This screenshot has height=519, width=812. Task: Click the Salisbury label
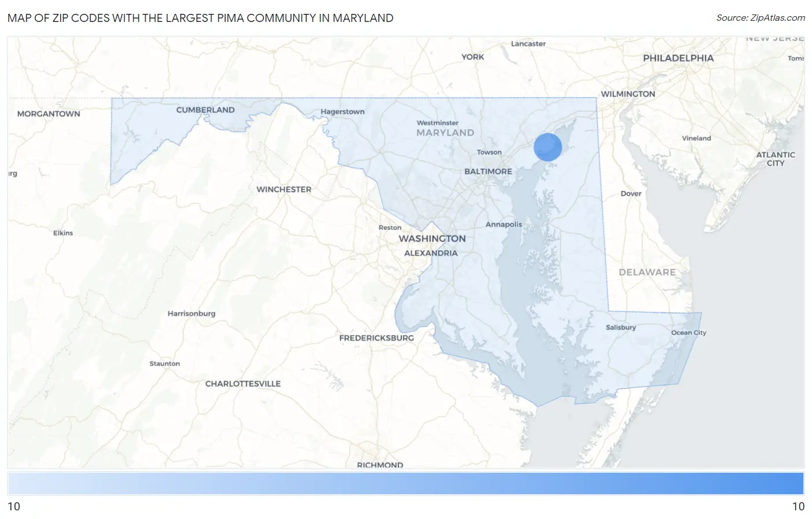[621, 327]
